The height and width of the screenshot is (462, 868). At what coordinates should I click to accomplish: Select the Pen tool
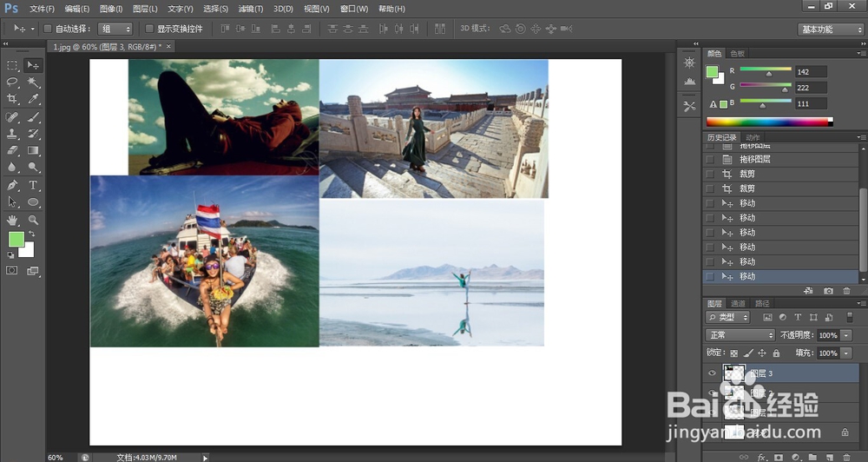[x=12, y=185]
